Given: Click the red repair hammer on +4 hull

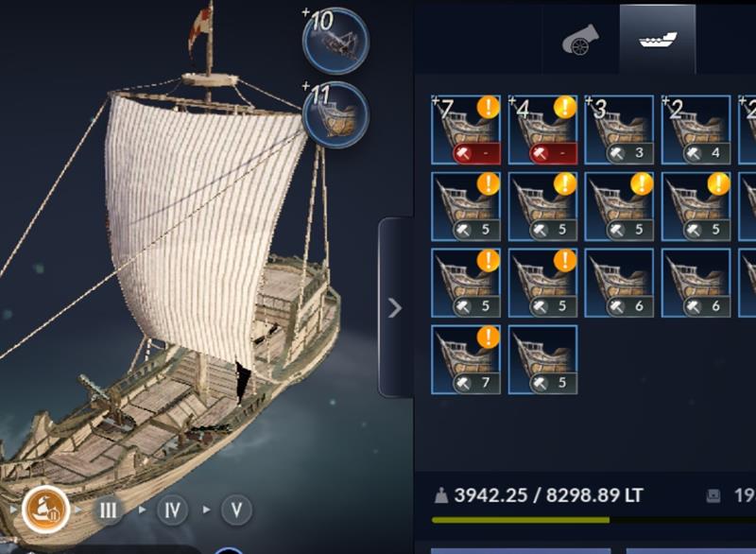Looking at the screenshot, I should tap(553, 154).
